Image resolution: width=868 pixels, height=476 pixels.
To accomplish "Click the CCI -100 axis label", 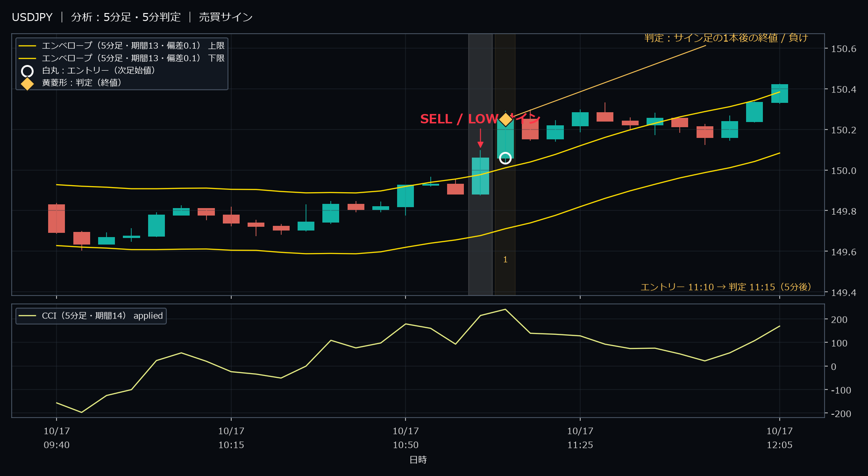I will click(x=841, y=390).
